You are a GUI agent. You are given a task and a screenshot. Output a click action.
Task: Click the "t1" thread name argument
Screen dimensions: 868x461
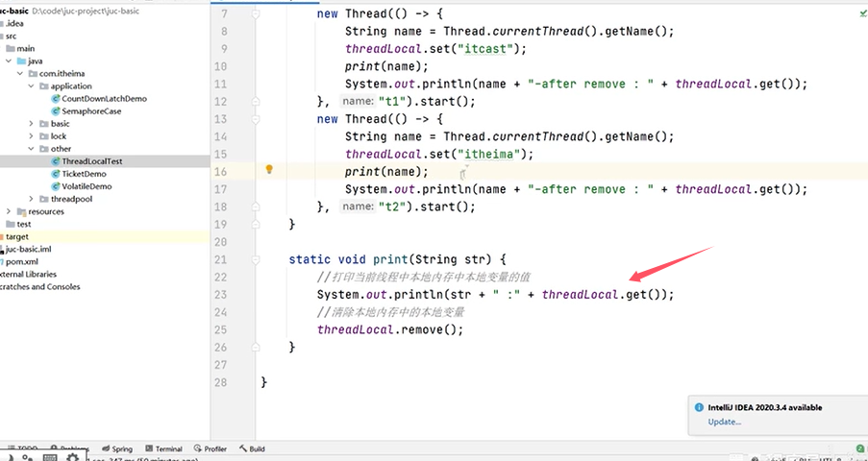390,102
